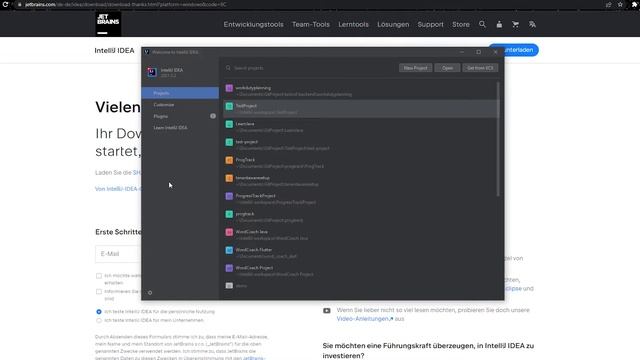The image size is (640, 360).
Task: Click the IntelliJ IDEA logo in sidebar
Action: point(152,72)
